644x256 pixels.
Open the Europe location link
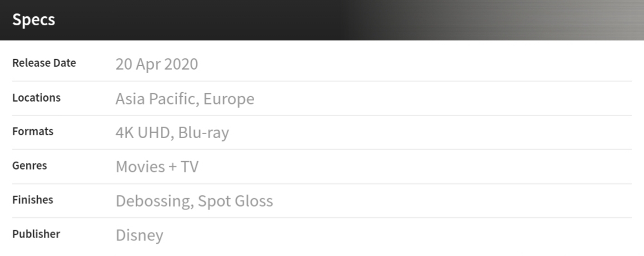pyautogui.click(x=229, y=99)
